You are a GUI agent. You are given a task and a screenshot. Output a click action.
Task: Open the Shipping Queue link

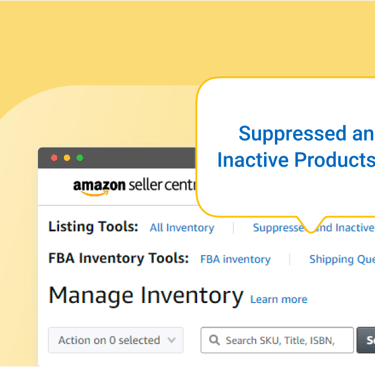click(x=342, y=259)
